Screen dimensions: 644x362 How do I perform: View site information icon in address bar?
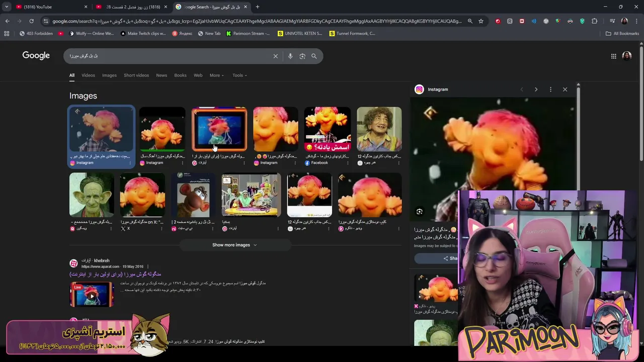(x=46, y=21)
